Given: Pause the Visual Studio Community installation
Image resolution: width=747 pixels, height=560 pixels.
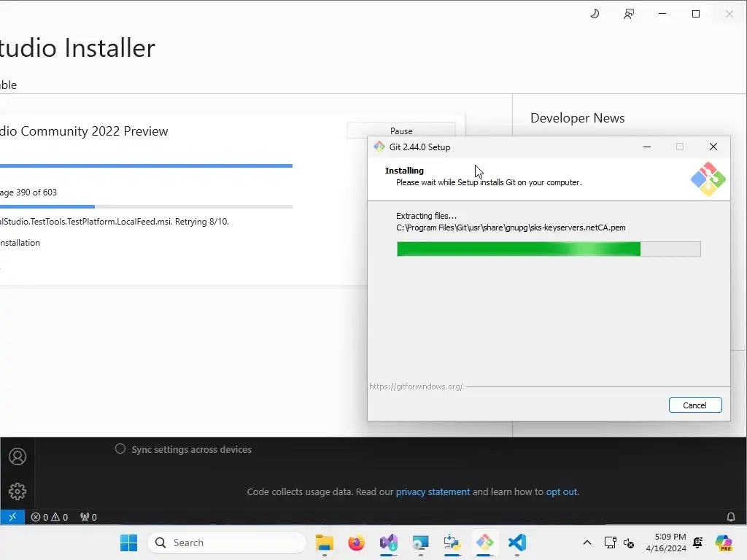Looking at the screenshot, I should (401, 131).
